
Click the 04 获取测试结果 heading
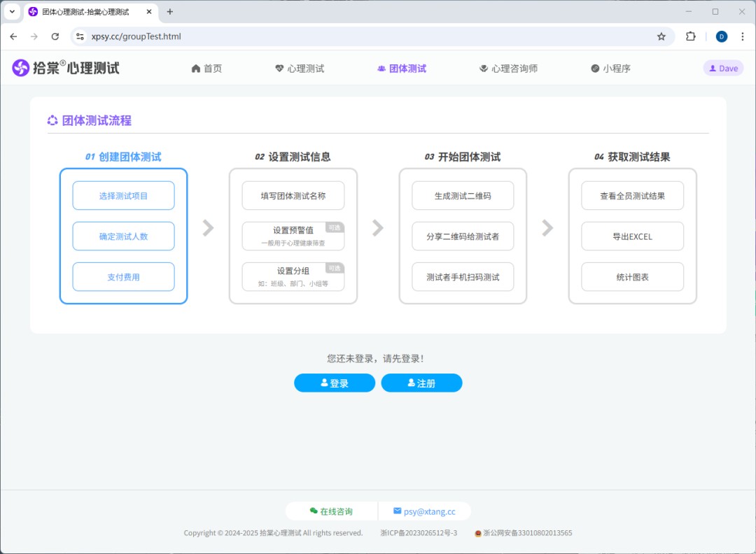[633, 157]
